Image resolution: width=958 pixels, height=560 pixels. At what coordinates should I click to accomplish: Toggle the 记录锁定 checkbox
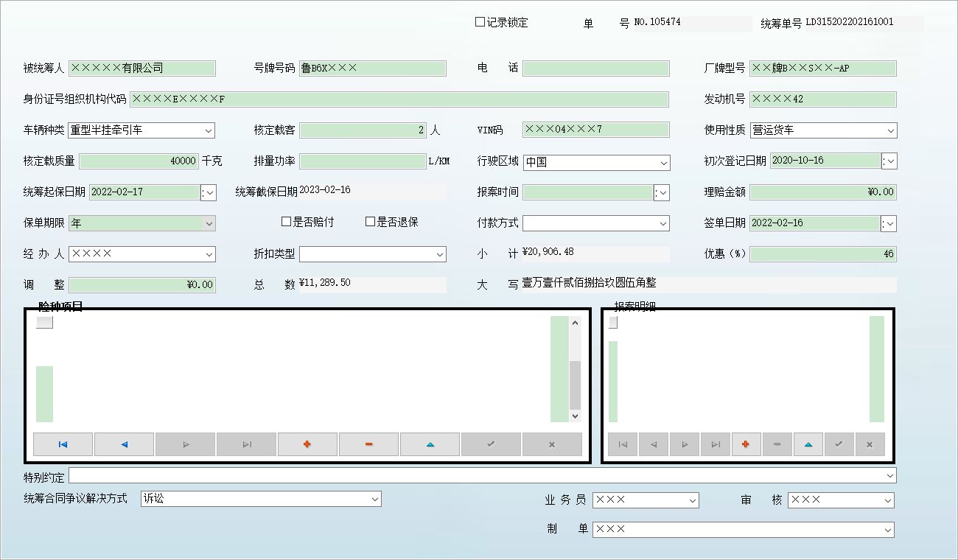click(480, 22)
